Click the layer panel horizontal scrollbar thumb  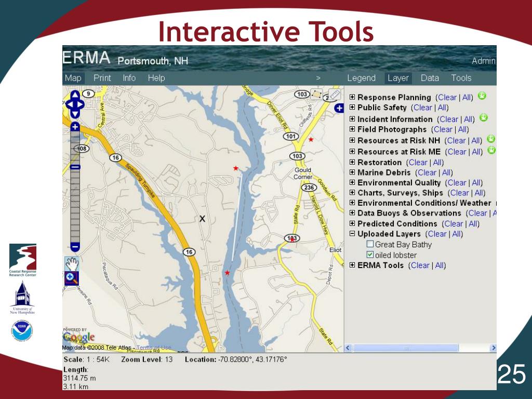tap(405, 348)
